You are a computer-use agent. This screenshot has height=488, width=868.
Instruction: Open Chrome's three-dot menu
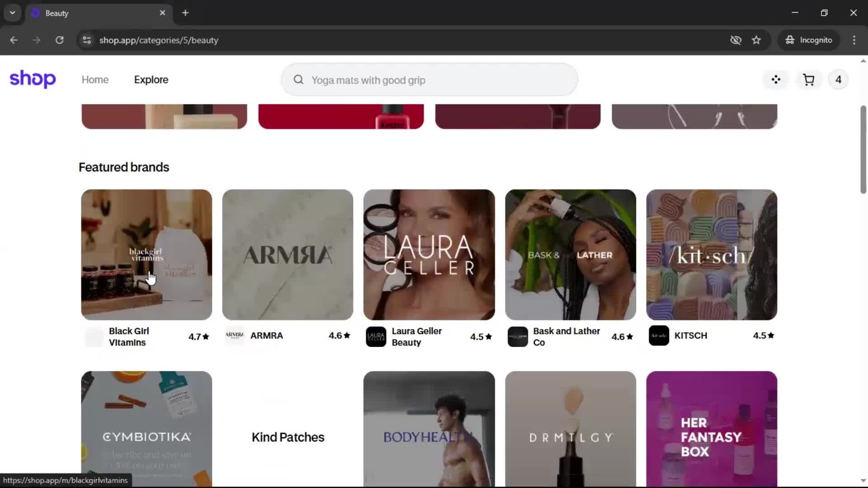pos(854,40)
